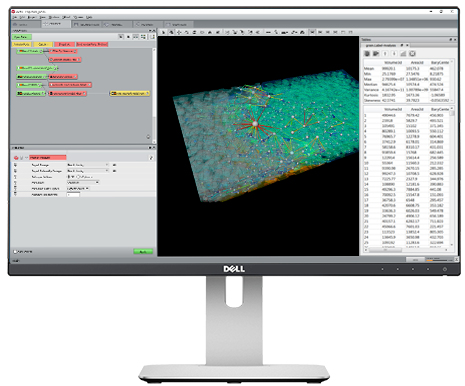Click the round icon right of histogram icon
This screenshot has height=386, width=465.
tap(412, 54)
